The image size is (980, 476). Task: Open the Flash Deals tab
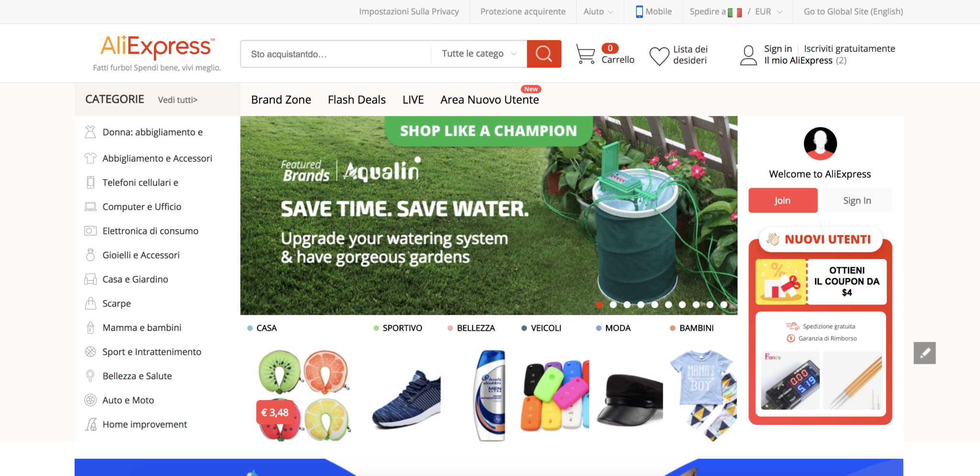356,100
